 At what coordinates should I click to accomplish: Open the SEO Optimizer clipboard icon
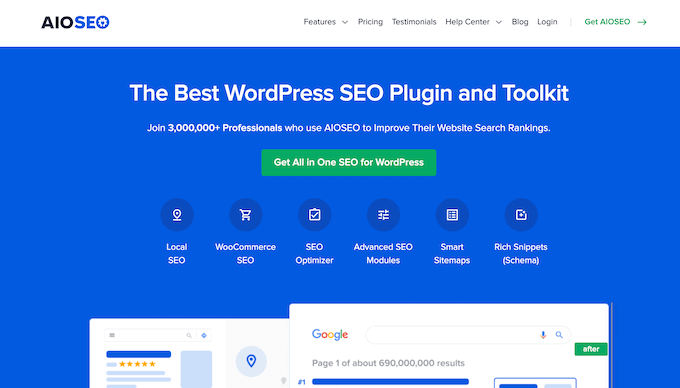click(314, 215)
